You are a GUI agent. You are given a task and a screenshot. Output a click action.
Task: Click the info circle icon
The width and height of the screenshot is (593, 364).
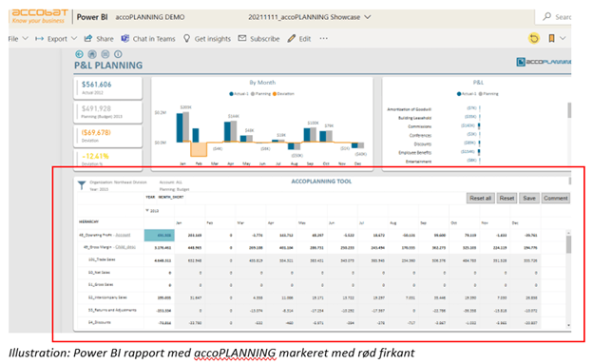[x=118, y=54]
